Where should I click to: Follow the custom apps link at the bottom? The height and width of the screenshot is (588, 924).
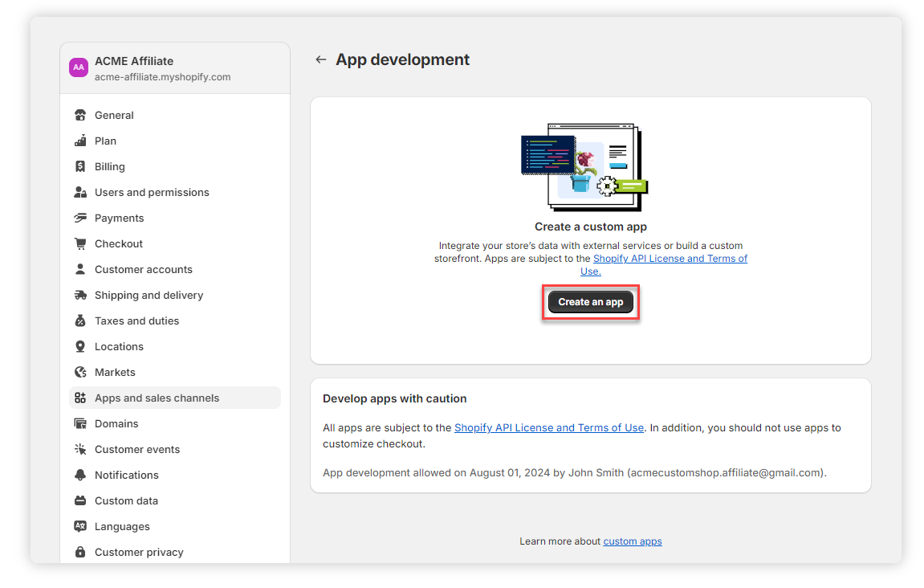(633, 541)
